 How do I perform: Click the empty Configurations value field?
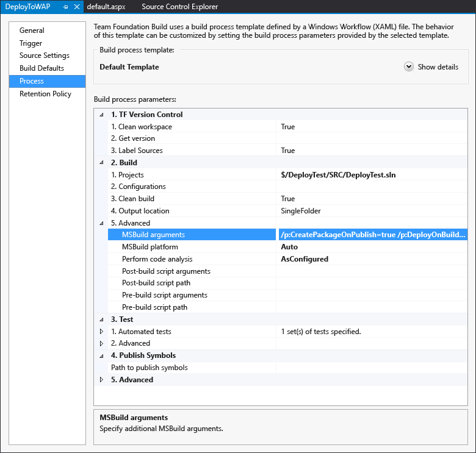pyautogui.click(x=372, y=187)
